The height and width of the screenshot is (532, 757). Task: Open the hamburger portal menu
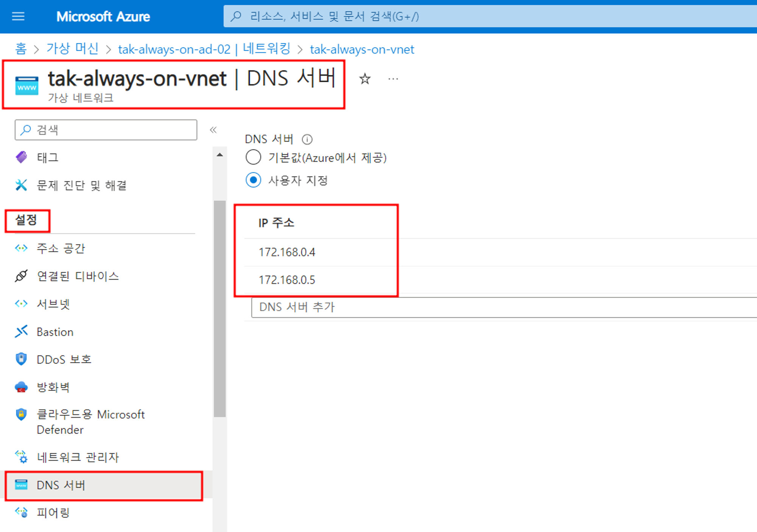point(18,16)
